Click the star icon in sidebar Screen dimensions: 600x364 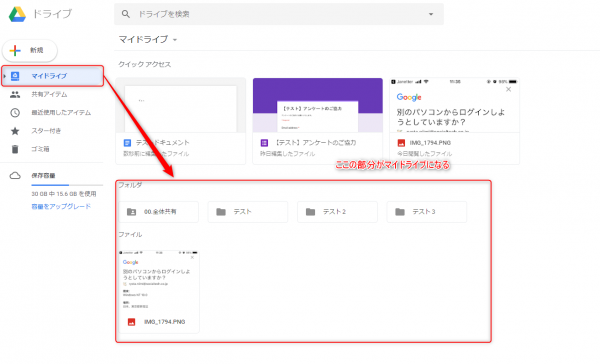[15, 131]
